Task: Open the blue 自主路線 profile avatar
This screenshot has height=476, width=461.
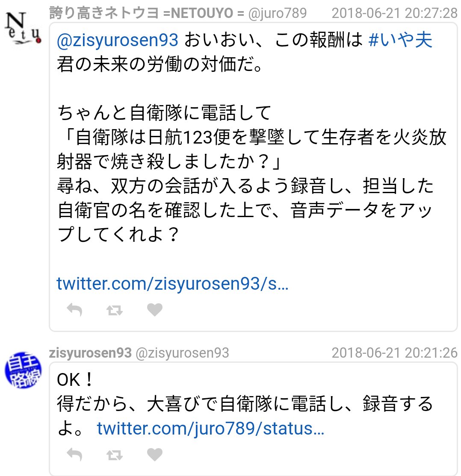Action: pos(23,370)
